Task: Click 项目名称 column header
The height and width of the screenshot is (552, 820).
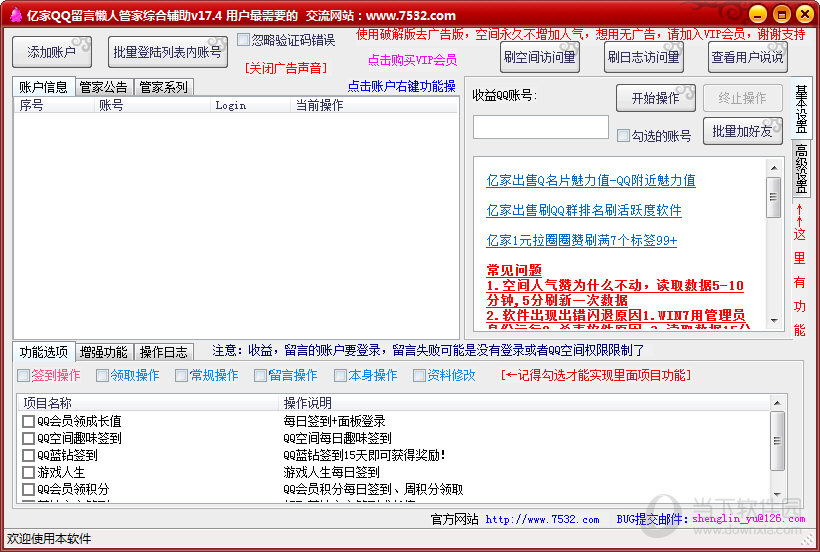Action: (148, 403)
